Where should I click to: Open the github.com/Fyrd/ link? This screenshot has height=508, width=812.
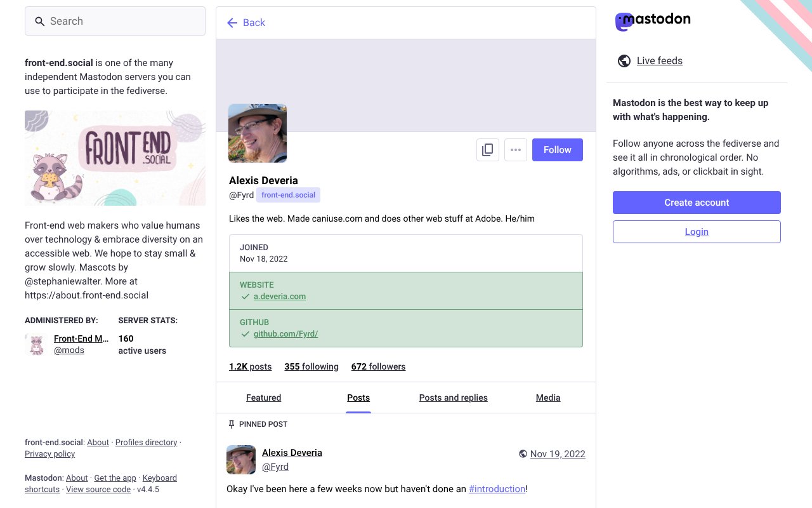coord(285,334)
